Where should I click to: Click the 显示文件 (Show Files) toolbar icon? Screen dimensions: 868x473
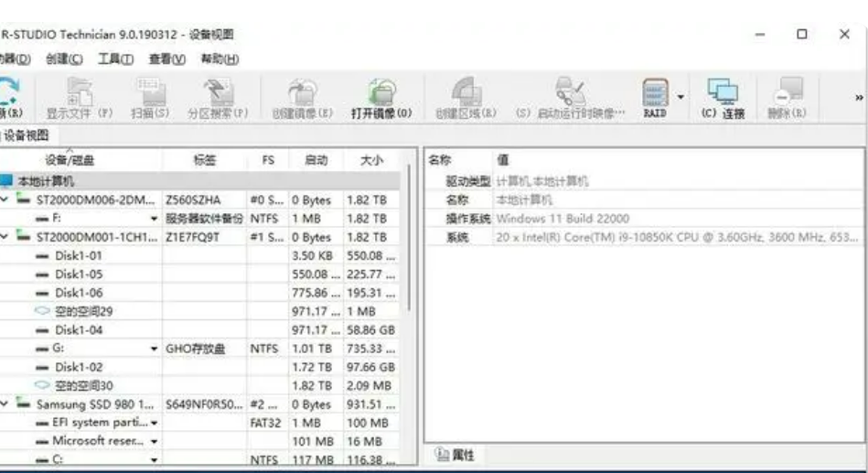pyautogui.click(x=79, y=94)
